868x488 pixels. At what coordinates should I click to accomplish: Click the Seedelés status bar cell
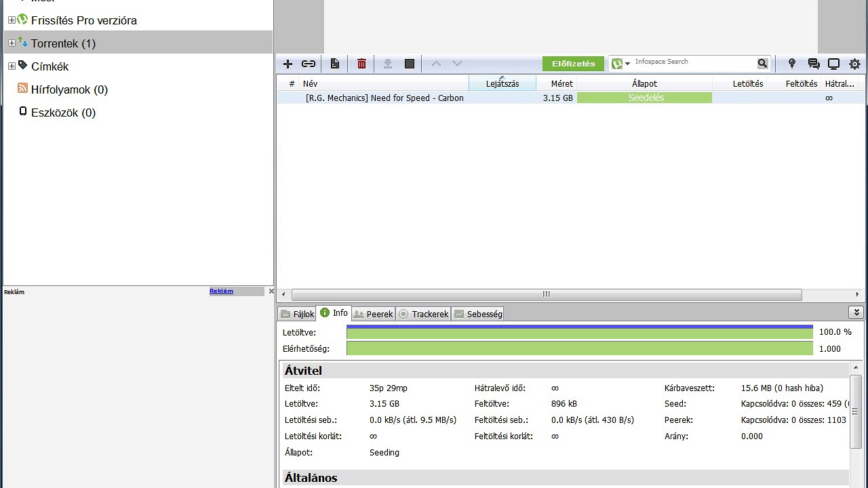click(645, 98)
